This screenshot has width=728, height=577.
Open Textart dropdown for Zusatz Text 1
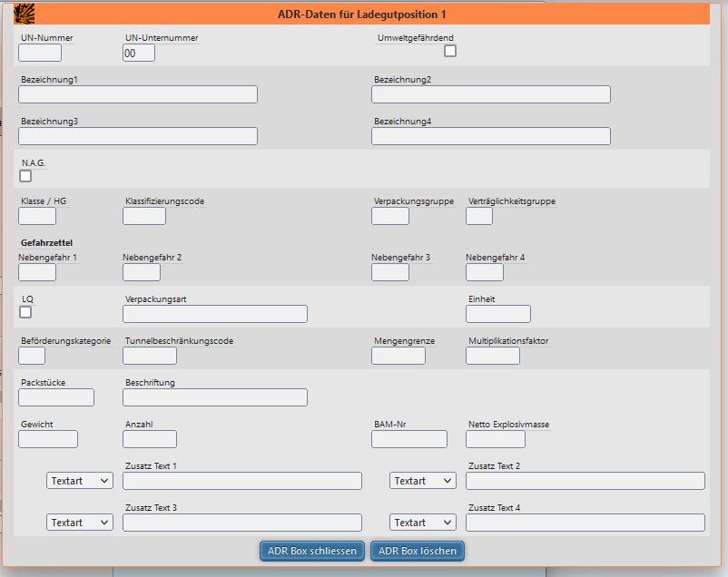point(80,481)
